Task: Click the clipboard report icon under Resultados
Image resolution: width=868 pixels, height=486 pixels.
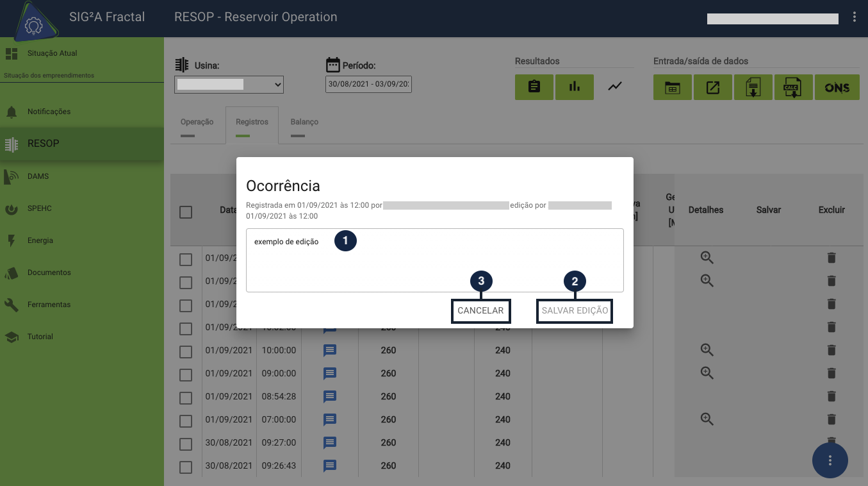Action: click(x=534, y=87)
